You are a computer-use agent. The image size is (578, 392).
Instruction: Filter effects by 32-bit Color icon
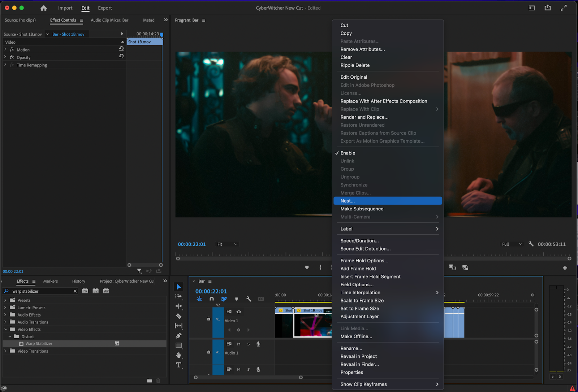[x=95, y=291]
